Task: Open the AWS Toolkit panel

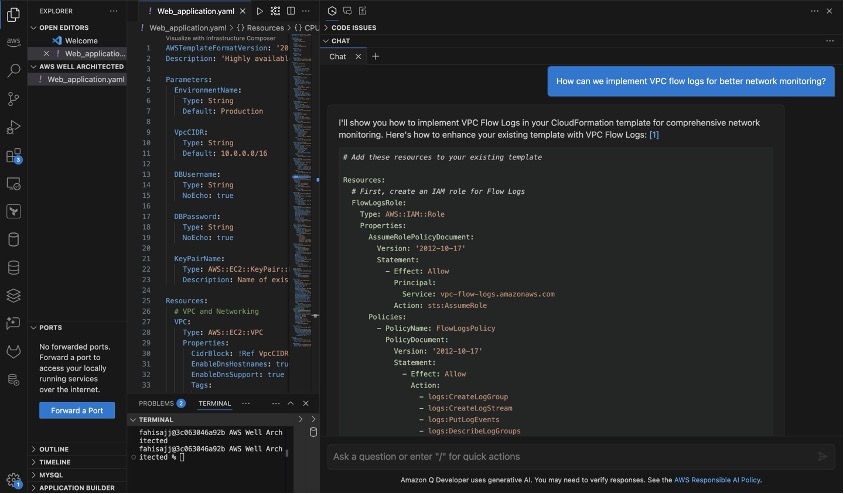Action: [x=13, y=42]
